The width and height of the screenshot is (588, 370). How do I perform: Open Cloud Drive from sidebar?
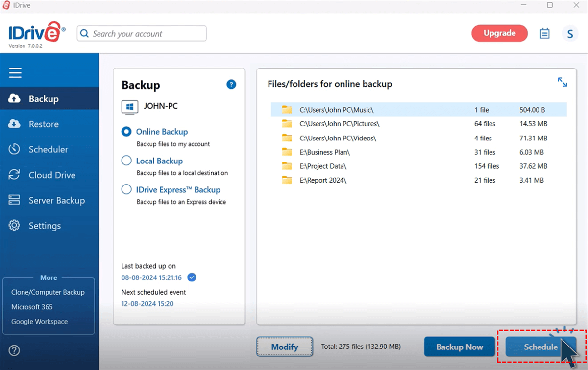[51, 175]
